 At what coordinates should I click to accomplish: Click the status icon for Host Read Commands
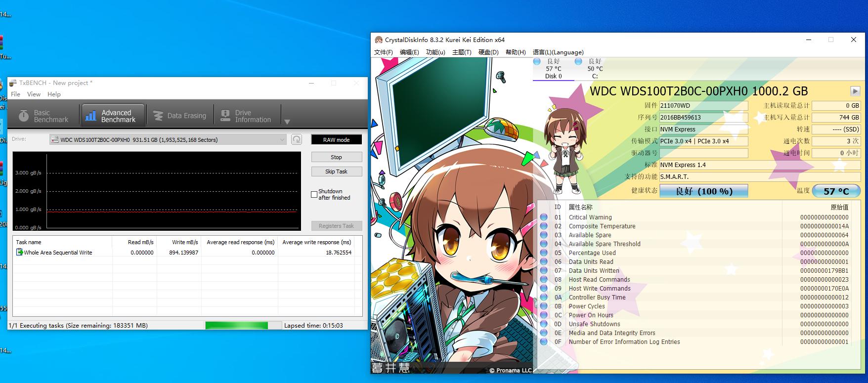[x=544, y=280]
